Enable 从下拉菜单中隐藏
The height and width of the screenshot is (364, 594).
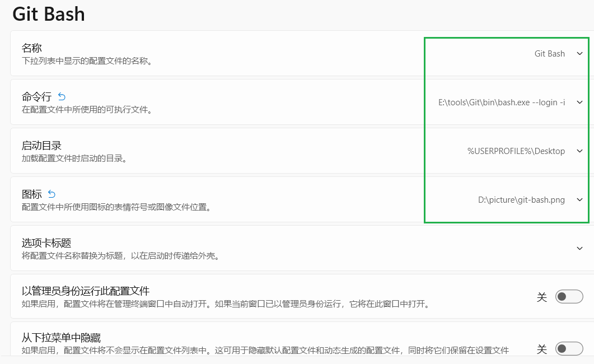click(568, 348)
